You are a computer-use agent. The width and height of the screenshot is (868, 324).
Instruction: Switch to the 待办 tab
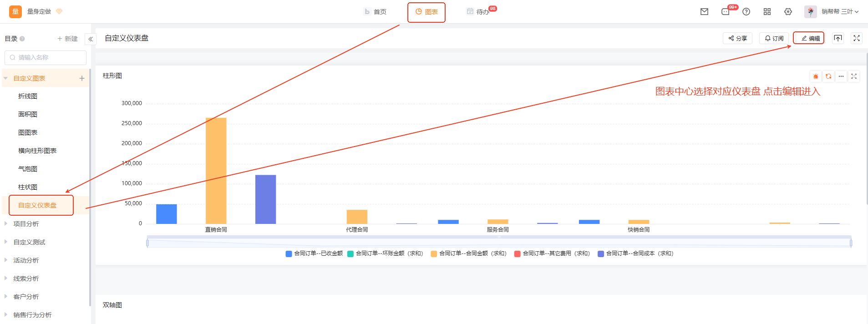(x=478, y=12)
